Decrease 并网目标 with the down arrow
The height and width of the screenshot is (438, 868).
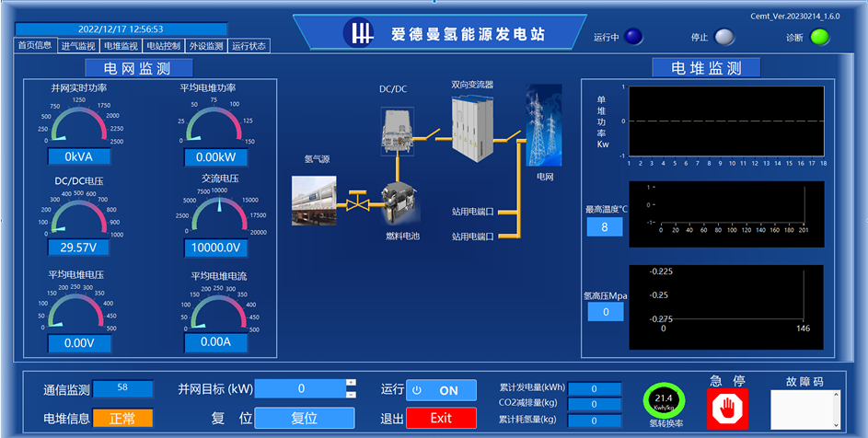pyautogui.click(x=351, y=394)
